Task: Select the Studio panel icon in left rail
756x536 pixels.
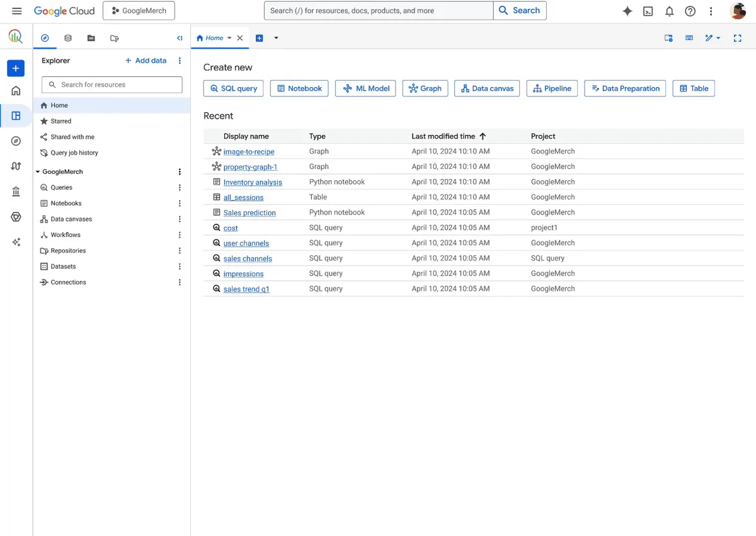Action: (16, 116)
